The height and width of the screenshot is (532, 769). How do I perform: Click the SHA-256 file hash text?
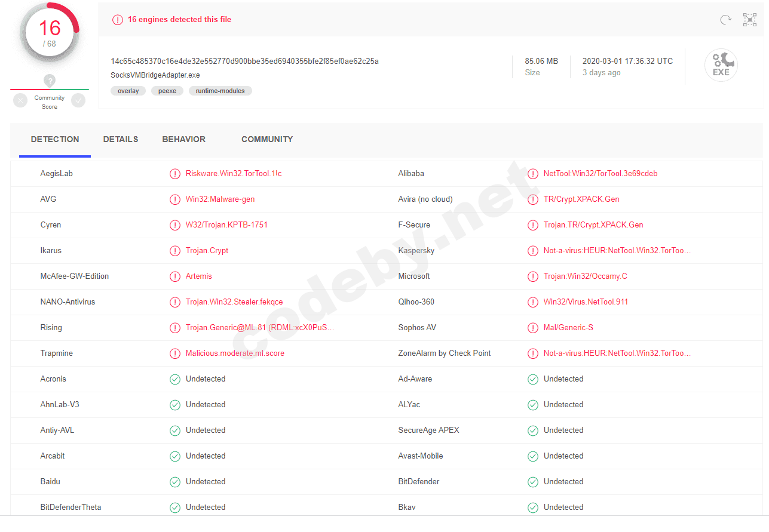click(x=244, y=61)
